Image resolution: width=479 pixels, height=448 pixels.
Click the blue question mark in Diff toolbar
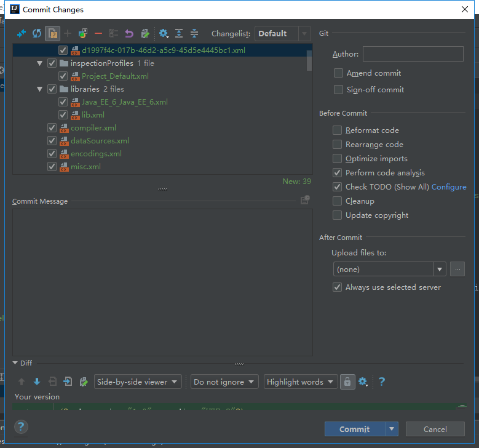click(382, 382)
